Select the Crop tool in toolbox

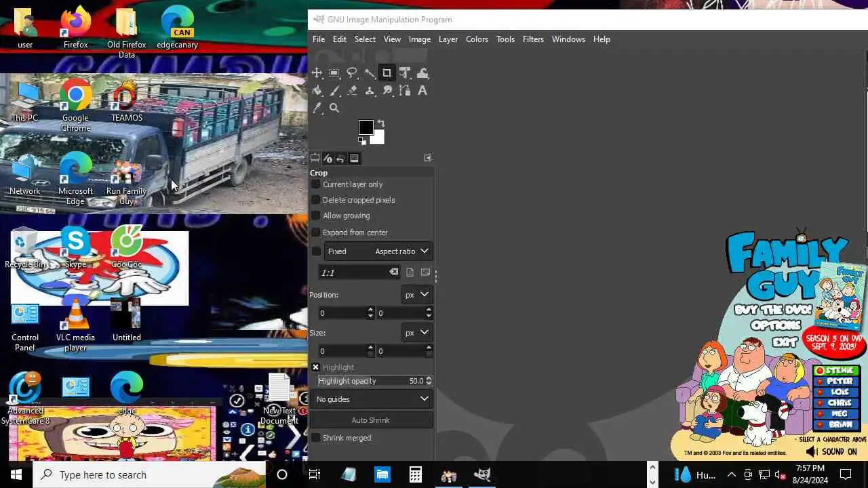(387, 73)
